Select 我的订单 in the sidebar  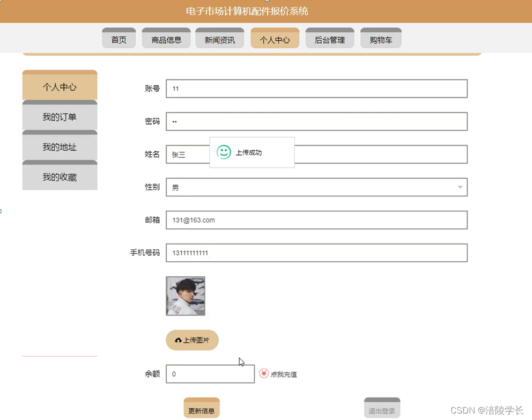[x=60, y=117]
